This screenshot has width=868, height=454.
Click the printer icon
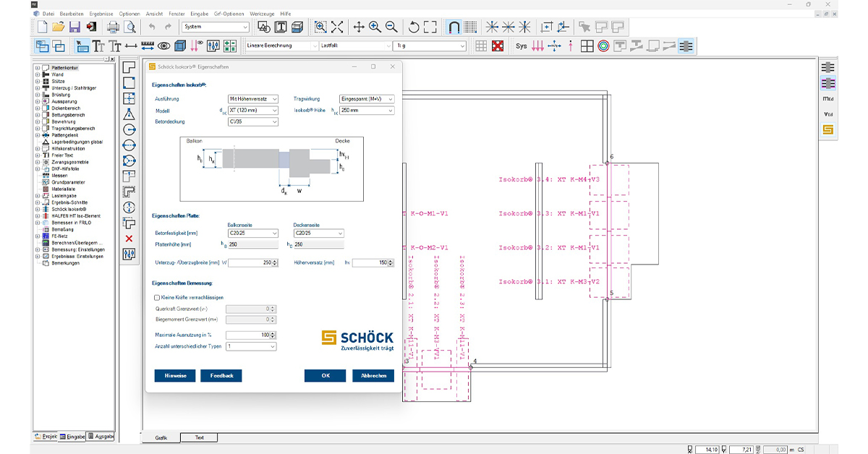point(114,27)
